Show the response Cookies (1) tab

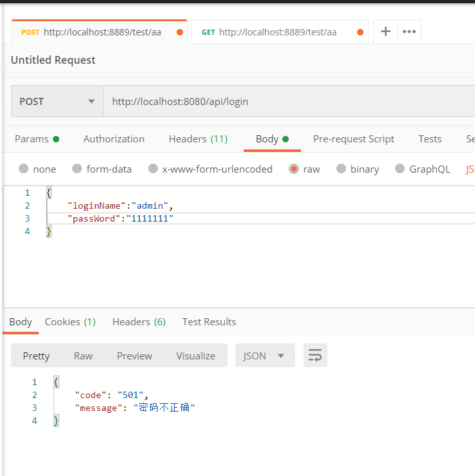tap(70, 322)
